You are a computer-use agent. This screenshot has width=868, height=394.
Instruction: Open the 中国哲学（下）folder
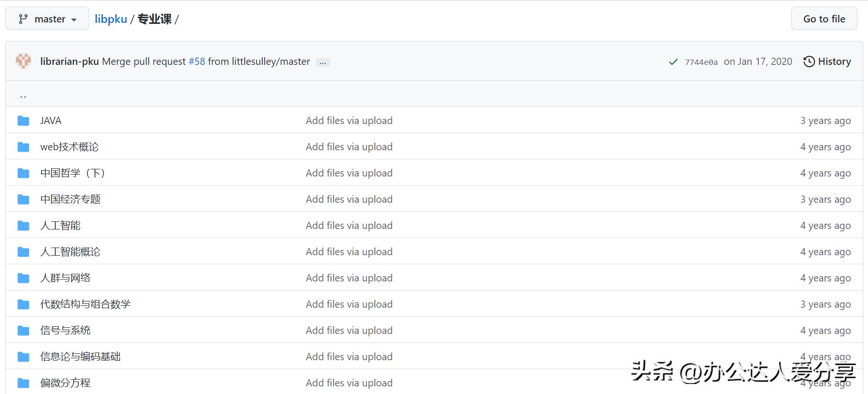72,173
